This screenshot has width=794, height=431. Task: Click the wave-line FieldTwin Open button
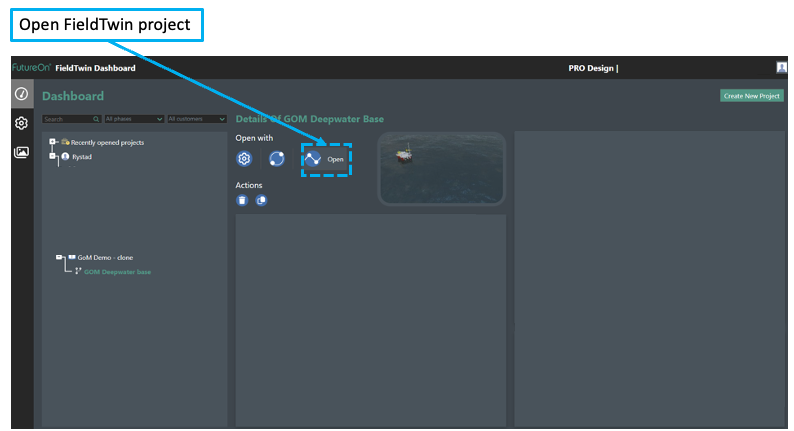[325, 159]
